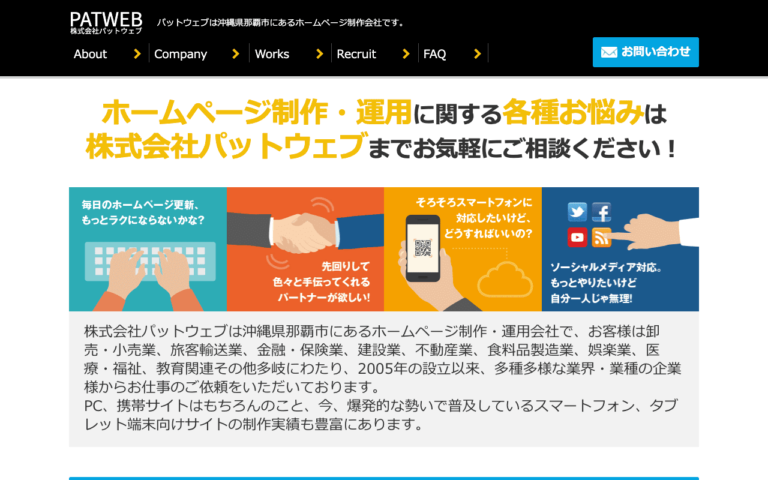Screen dimensions: 768x480
Task: Click paragraph text 2005年の設立以来
Action: point(419,368)
